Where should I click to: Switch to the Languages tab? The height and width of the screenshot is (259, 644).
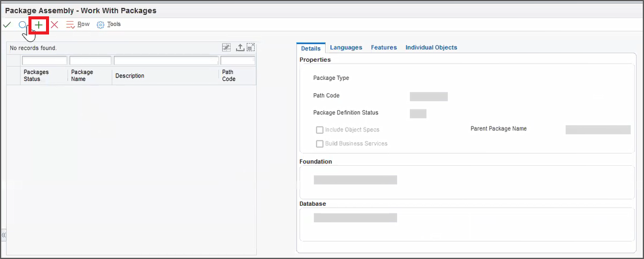tap(346, 48)
